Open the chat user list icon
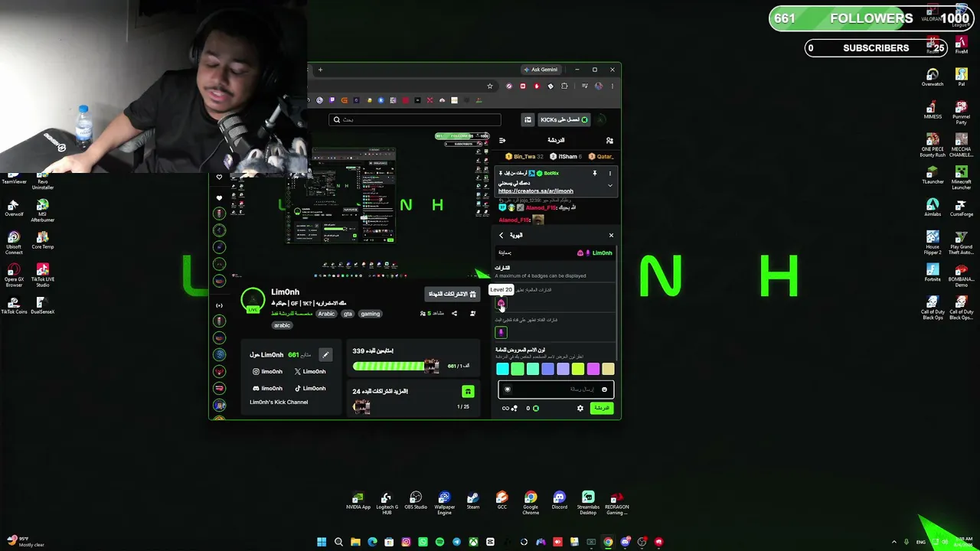 pyautogui.click(x=609, y=141)
